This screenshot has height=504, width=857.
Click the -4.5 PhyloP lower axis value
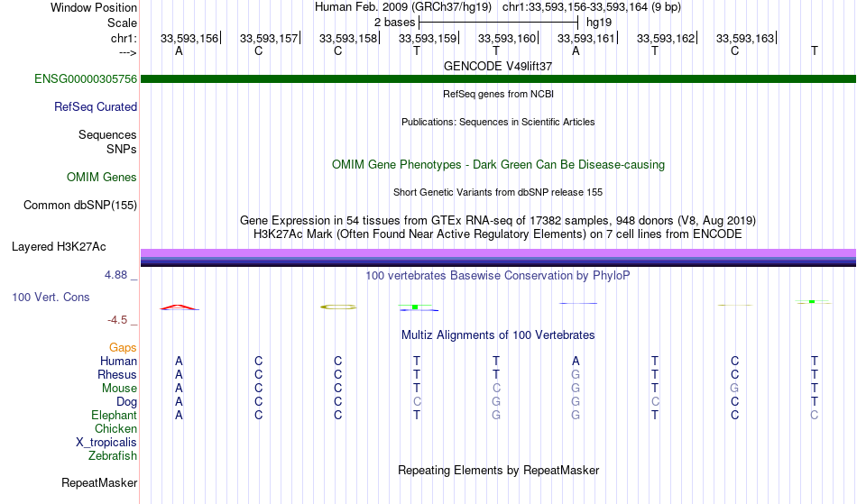(117, 319)
